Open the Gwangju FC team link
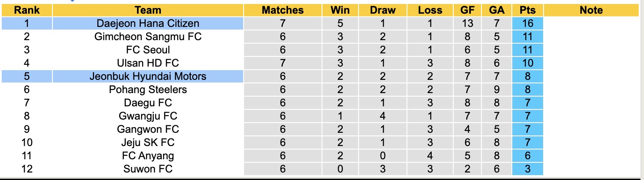Screen dimensions: 644x180 (x=148, y=116)
